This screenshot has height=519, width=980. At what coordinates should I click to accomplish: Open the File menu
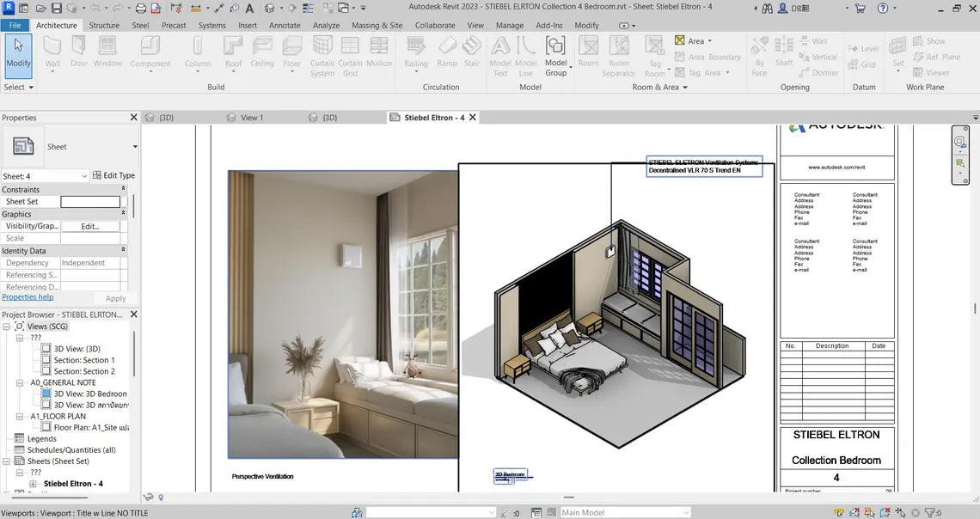[15, 26]
